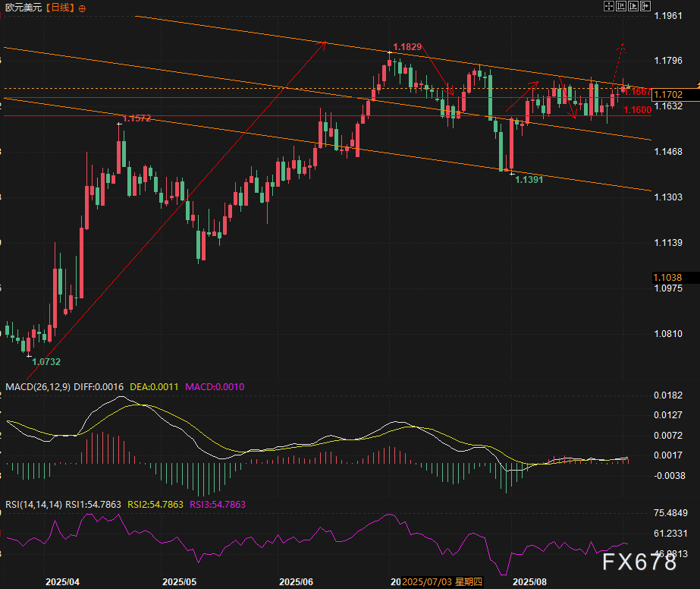
Task: Click the orange circled-plus icon beside 日线
Action: 82,8
